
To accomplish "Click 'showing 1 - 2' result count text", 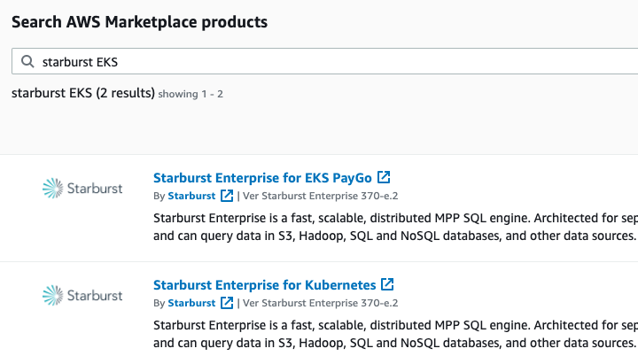I will pyautogui.click(x=191, y=94).
